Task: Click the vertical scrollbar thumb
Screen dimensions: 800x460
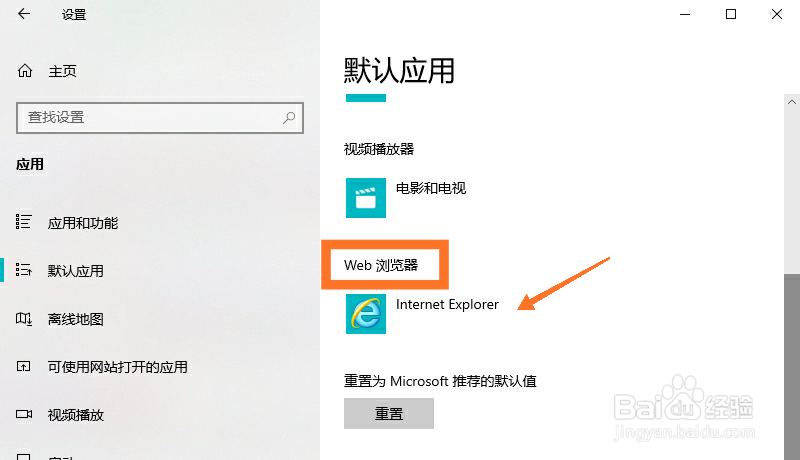Action: (792, 366)
